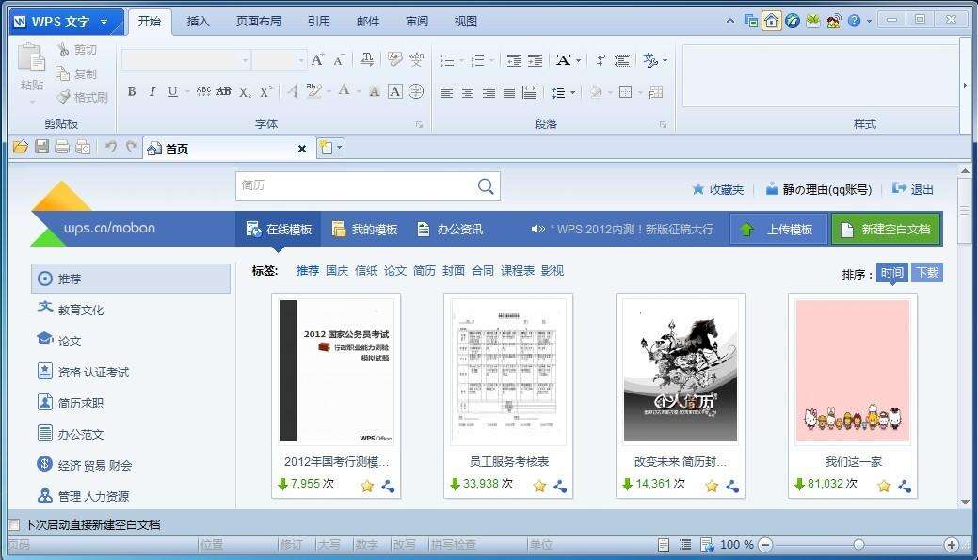Screen dimensions: 978x560
Task: Click the Bulleted List icon
Action: (447, 60)
